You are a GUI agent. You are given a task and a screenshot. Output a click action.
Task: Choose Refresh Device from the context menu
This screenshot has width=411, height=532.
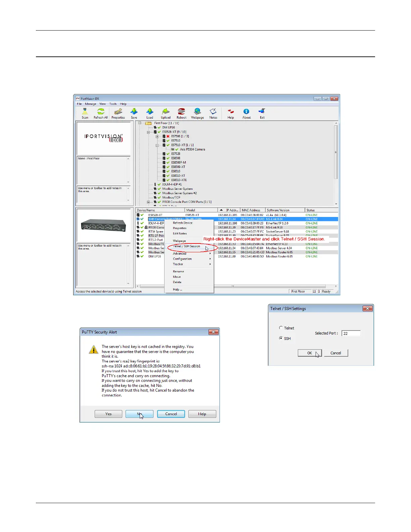pos(189,223)
